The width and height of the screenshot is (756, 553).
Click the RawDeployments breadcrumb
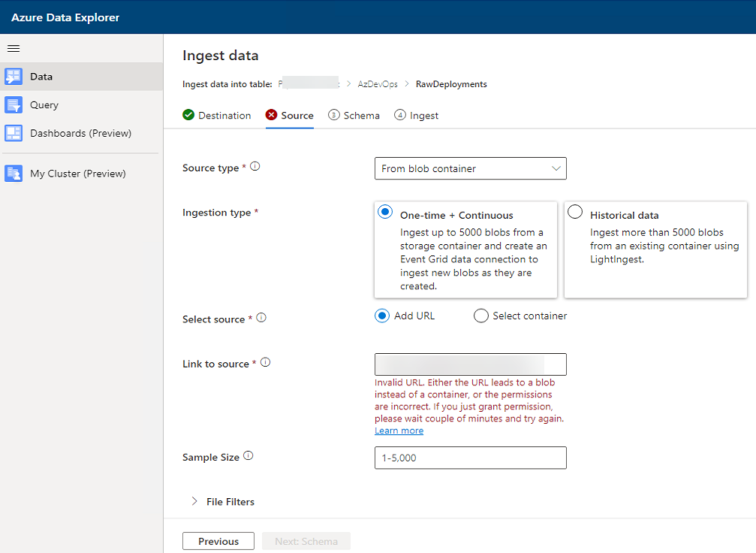(451, 84)
